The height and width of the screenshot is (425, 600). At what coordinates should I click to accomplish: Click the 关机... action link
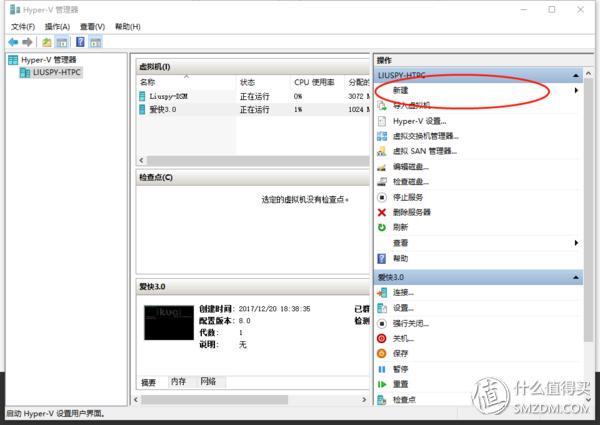click(403, 339)
